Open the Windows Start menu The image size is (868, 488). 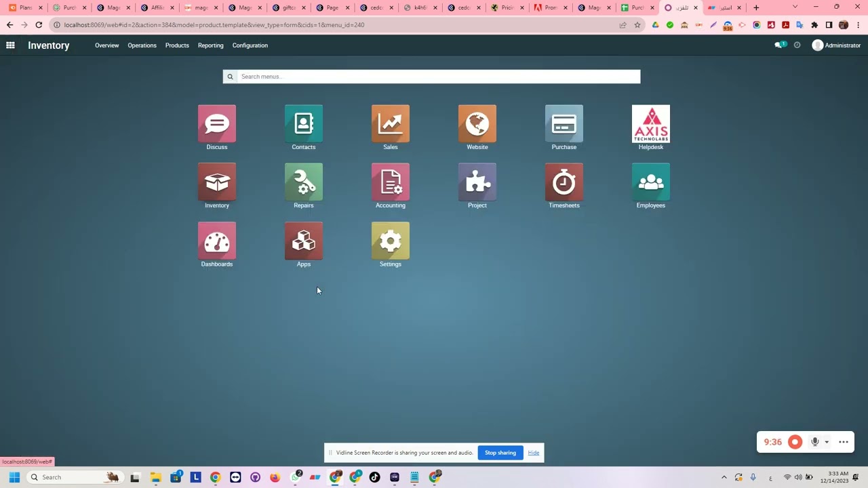(x=14, y=477)
